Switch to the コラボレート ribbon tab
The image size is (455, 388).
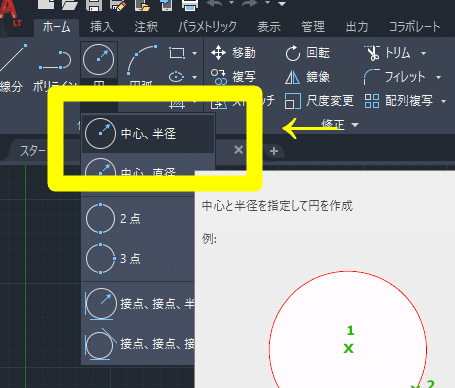click(x=415, y=27)
